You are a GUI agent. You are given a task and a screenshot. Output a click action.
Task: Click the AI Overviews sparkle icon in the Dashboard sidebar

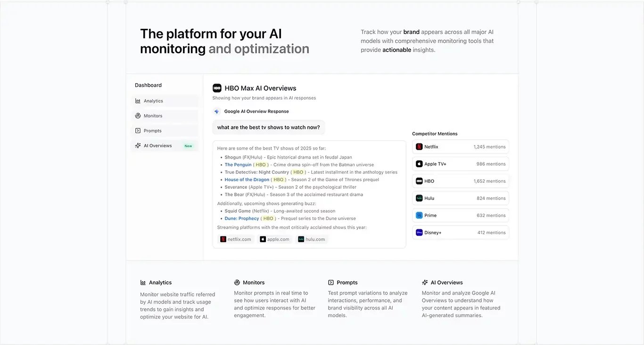(x=138, y=146)
